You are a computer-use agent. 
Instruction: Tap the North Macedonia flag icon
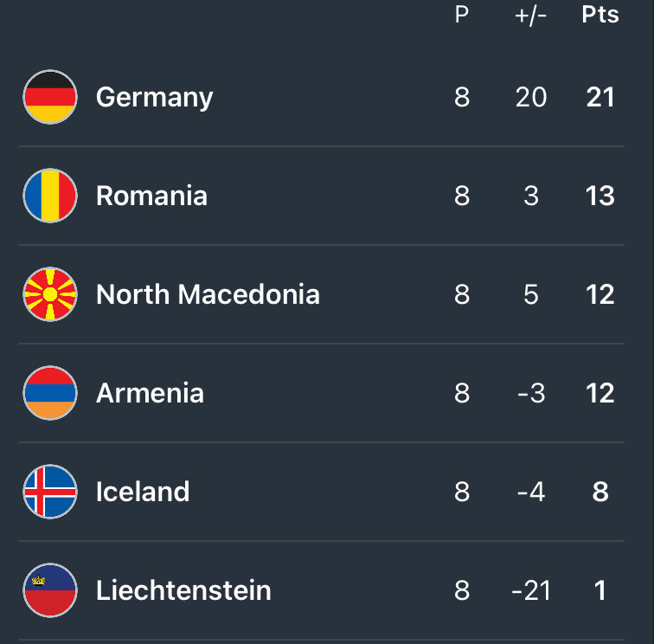50,294
